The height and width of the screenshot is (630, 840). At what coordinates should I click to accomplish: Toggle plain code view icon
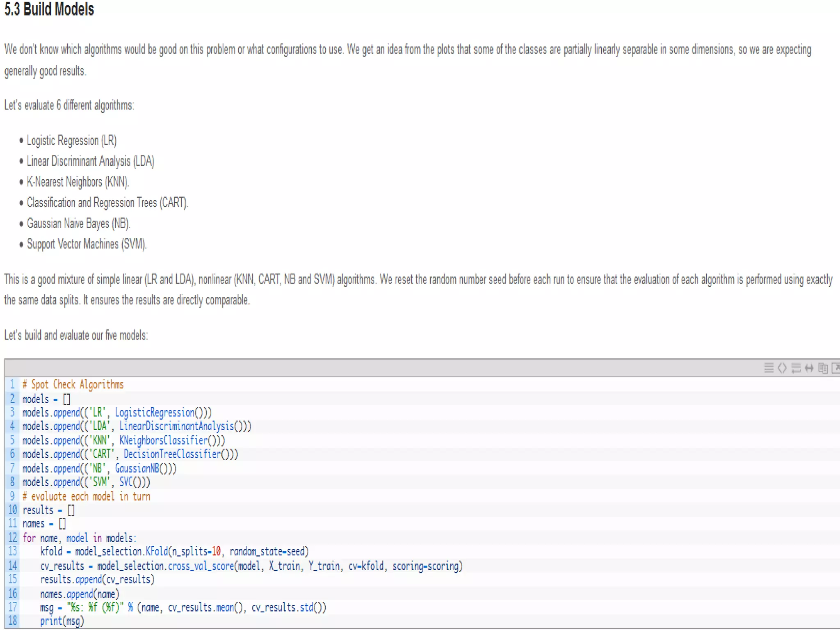click(x=782, y=368)
